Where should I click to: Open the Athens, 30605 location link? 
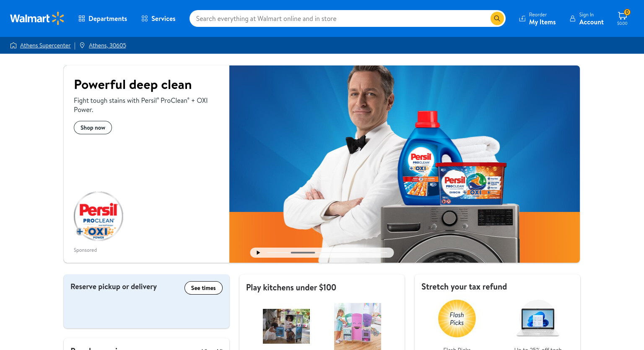pyautogui.click(x=107, y=45)
